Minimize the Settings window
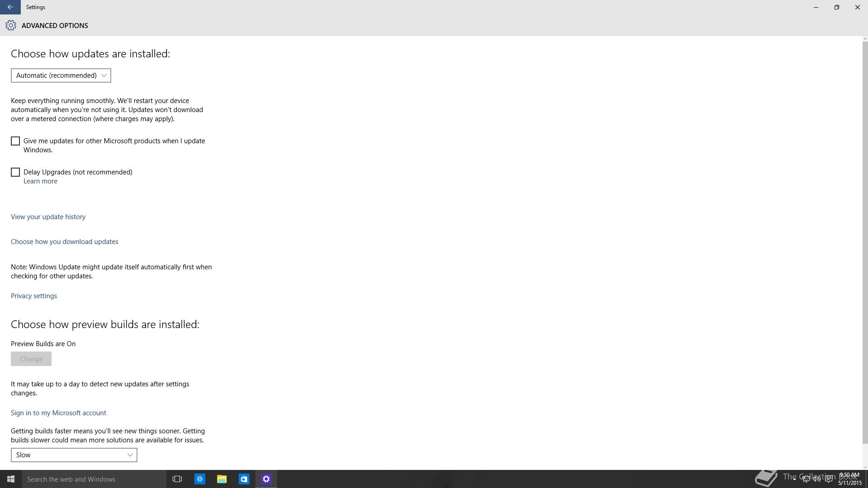Screen dimensions: 868x488 click(816, 7)
